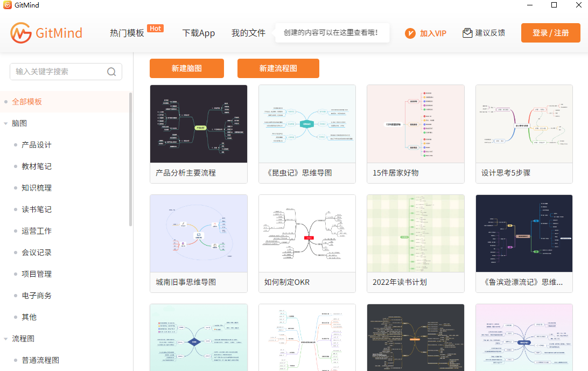Screen dimensions: 588x371
Task: Click the keyword search input field
Action: pos(59,71)
